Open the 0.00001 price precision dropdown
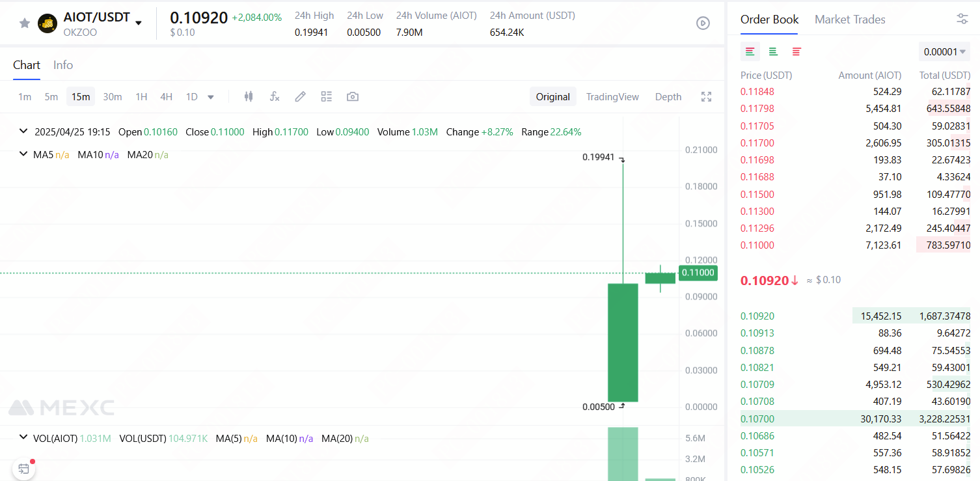980x481 pixels. point(944,51)
